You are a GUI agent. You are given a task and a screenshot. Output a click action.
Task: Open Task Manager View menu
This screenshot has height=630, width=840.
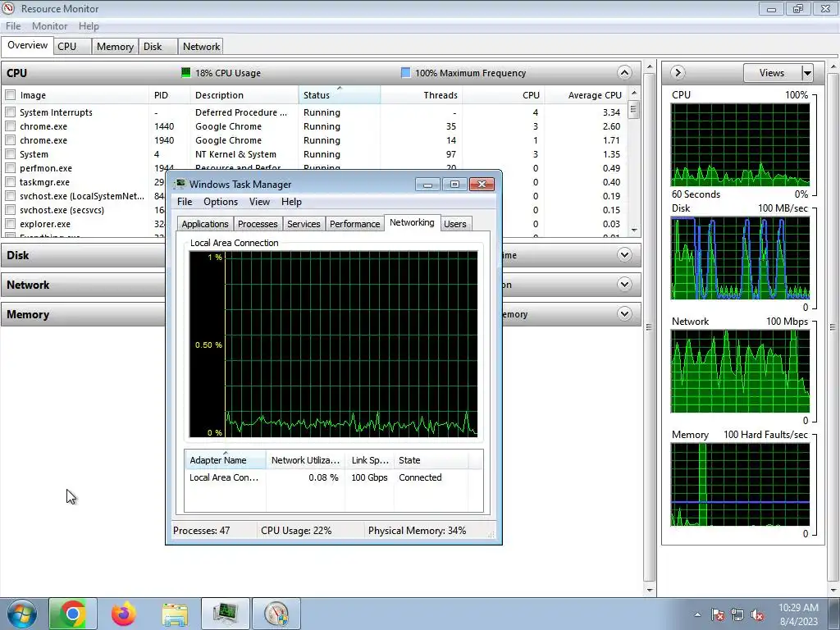pos(259,202)
